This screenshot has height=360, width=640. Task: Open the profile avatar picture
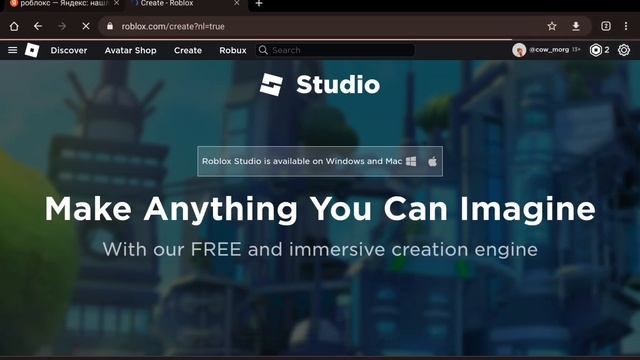(519, 50)
